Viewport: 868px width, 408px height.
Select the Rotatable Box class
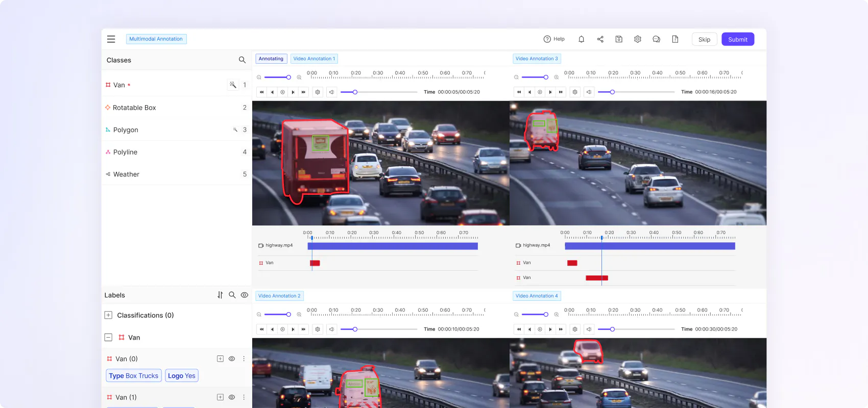[x=176, y=108]
